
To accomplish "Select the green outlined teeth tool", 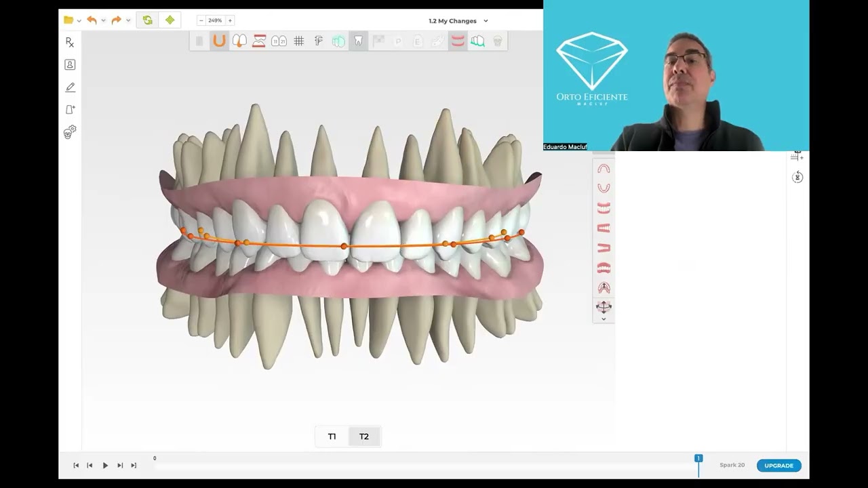I will (477, 41).
